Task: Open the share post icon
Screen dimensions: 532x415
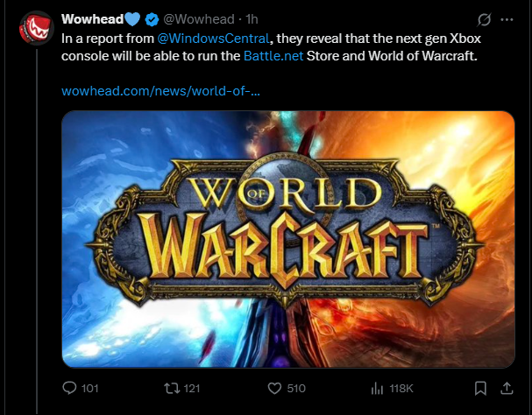Action: tap(507, 388)
